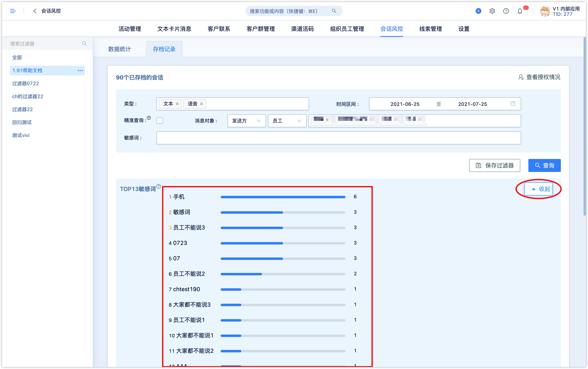Toggle the 精准查询 checkbox
588x369 pixels.
pyautogui.click(x=160, y=121)
